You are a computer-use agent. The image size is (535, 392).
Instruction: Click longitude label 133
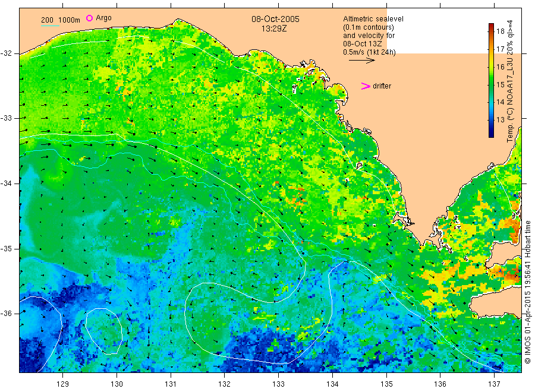(278, 384)
